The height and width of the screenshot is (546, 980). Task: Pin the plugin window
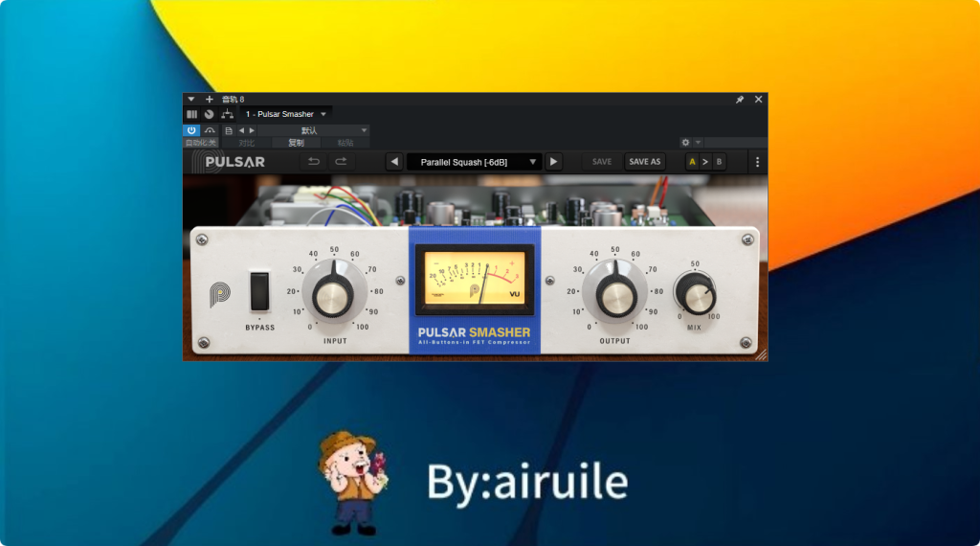740,100
